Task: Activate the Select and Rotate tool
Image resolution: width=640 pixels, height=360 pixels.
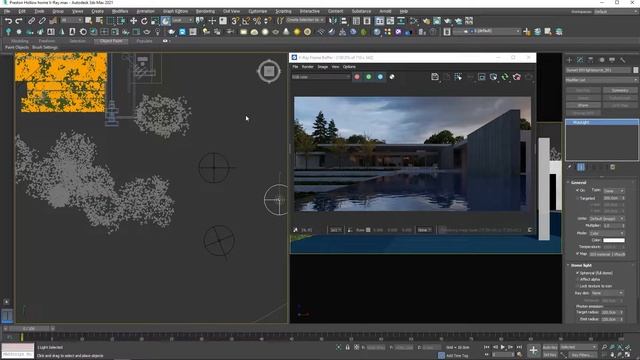Action: pos(144,20)
